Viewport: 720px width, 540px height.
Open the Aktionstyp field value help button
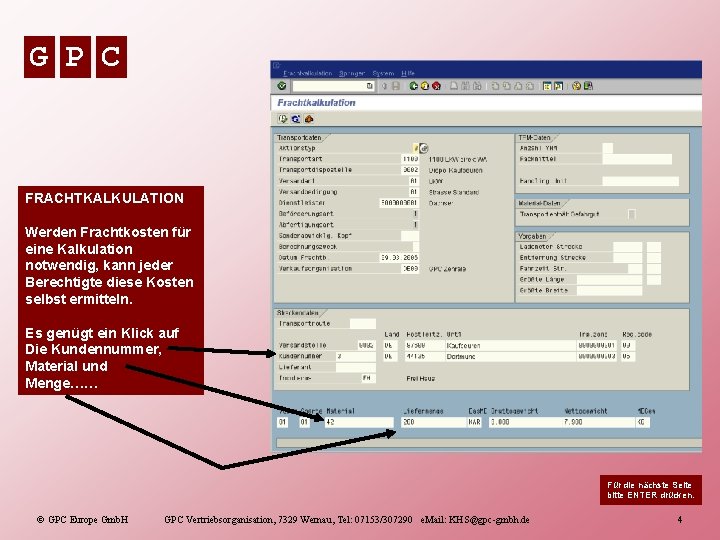(424, 148)
